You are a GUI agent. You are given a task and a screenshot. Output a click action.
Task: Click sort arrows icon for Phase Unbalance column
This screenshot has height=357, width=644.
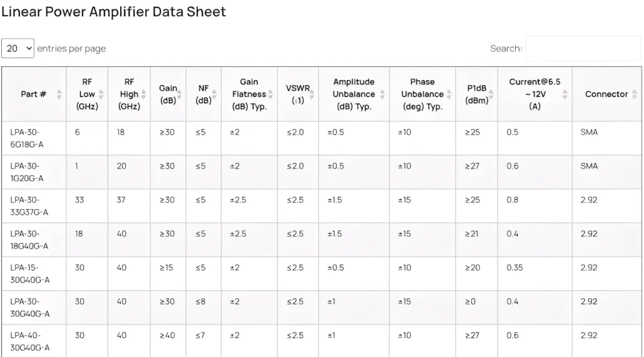pos(449,94)
